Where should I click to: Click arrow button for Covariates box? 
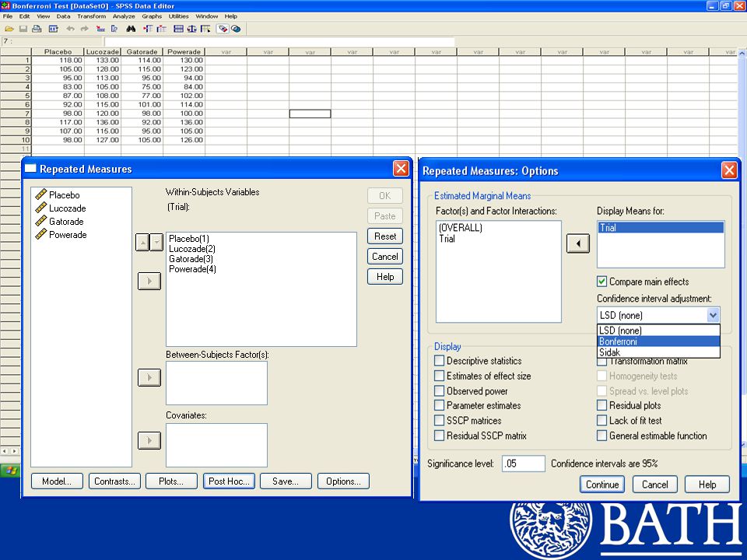pyautogui.click(x=149, y=440)
